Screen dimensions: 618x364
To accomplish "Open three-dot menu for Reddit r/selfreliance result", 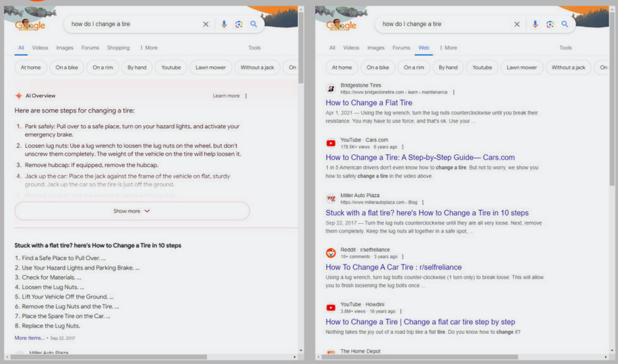I will coord(402,257).
